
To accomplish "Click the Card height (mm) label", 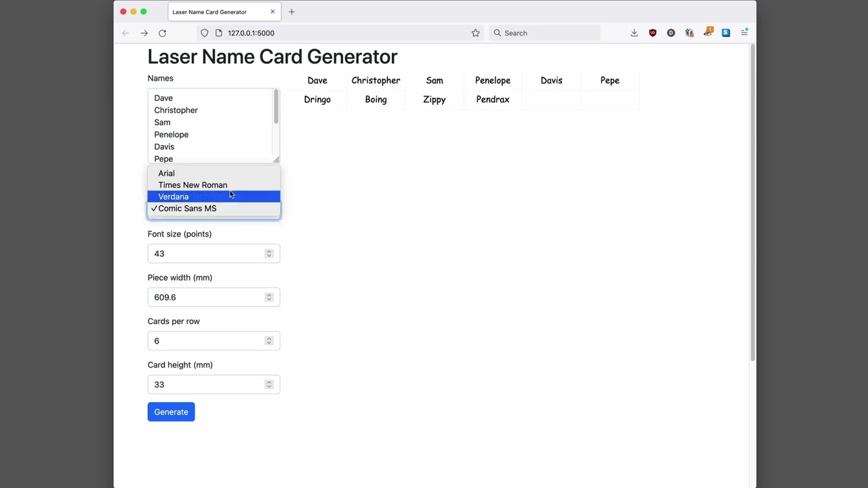I will (180, 365).
